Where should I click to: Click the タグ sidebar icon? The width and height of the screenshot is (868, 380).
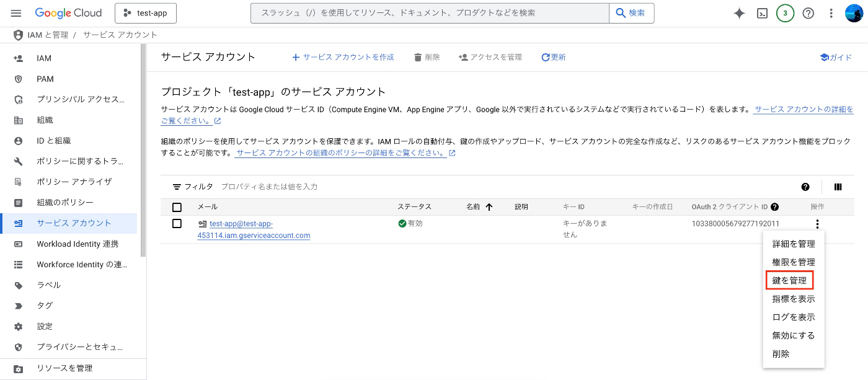[x=18, y=306]
